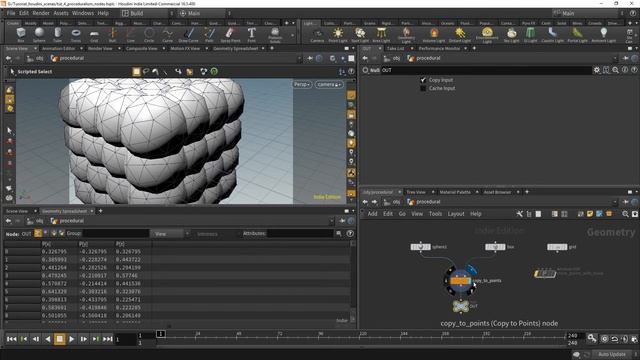640x360 pixels.
Task: Open the Persp viewport dropdown
Action: coord(302,84)
